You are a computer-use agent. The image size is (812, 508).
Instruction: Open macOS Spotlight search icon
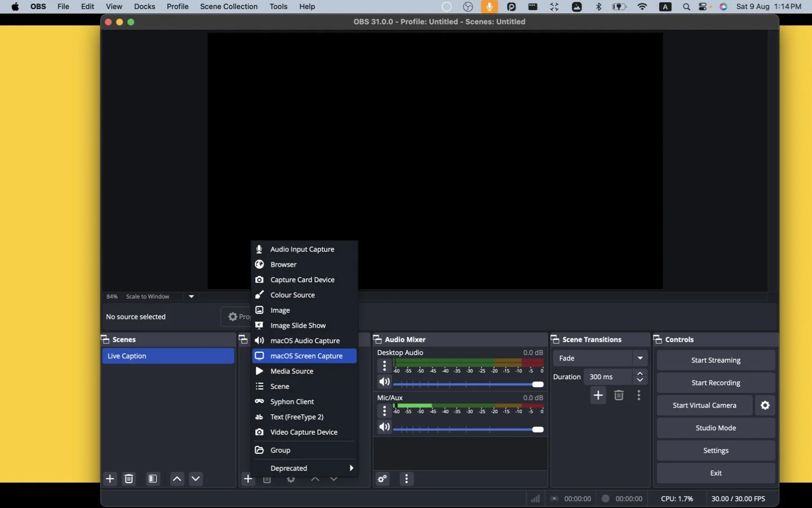click(x=686, y=7)
